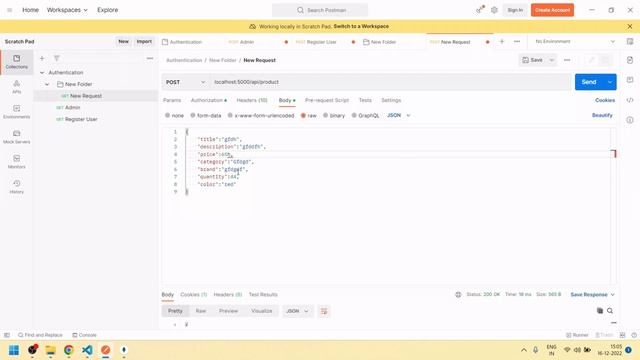The height and width of the screenshot is (360, 640).
Task: Open the Save dropdown arrow
Action: click(551, 60)
